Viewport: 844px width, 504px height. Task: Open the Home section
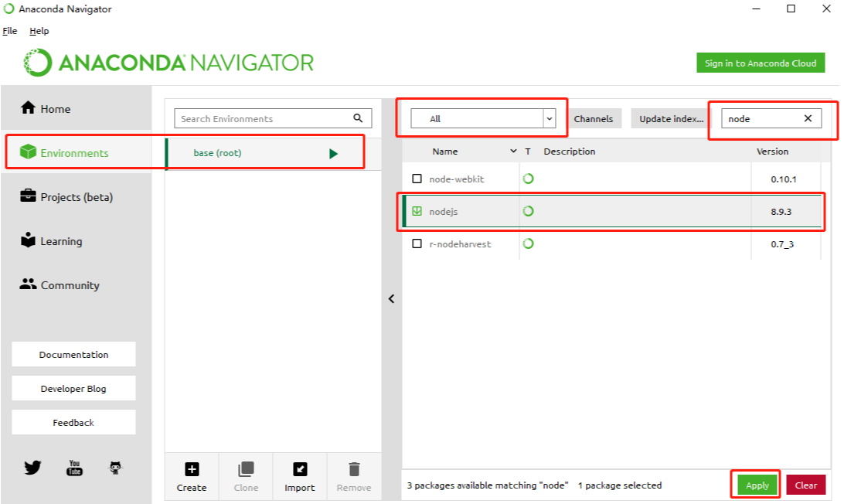click(x=76, y=109)
